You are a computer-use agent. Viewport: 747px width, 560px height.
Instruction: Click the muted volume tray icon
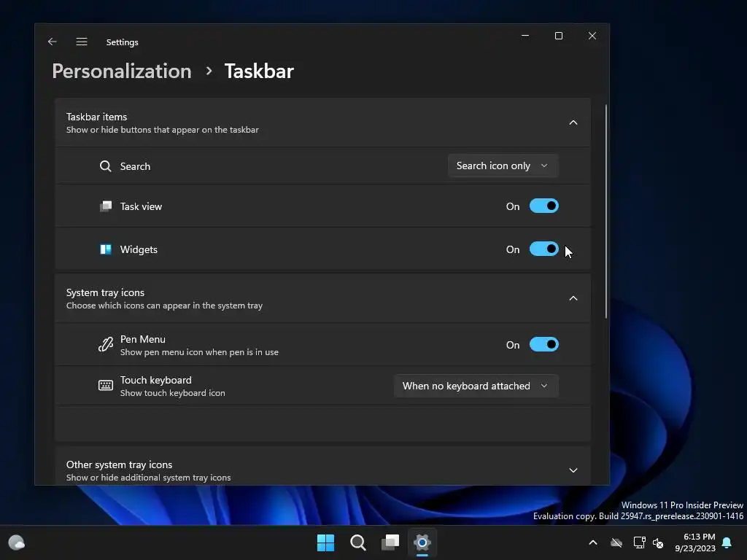tap(659, 542)
